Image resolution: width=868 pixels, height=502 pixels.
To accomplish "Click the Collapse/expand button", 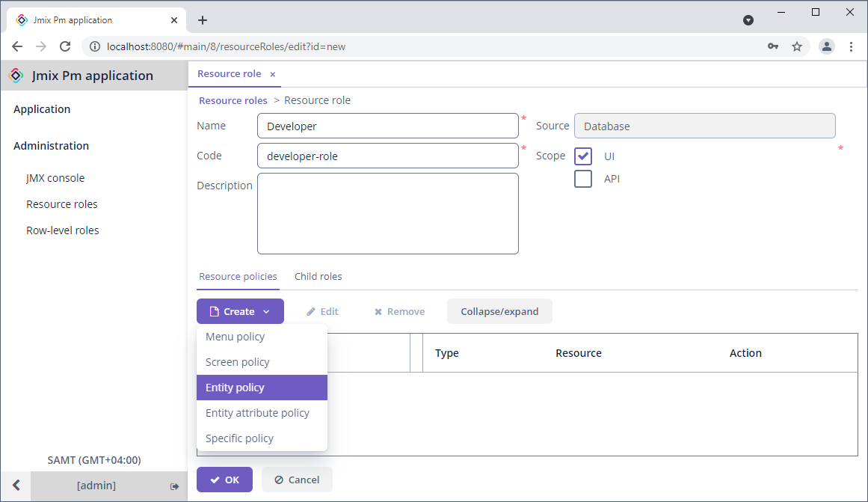I will [x=499, y=311].
